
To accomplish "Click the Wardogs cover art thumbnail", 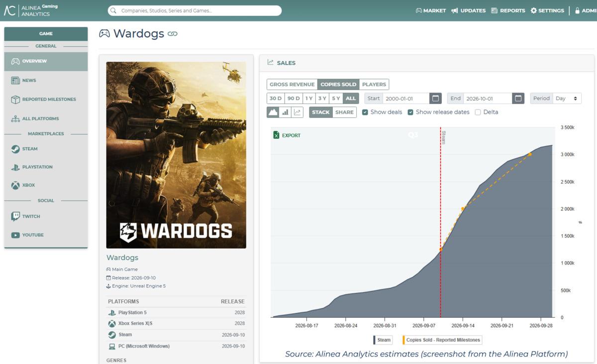I will (176, 155).
